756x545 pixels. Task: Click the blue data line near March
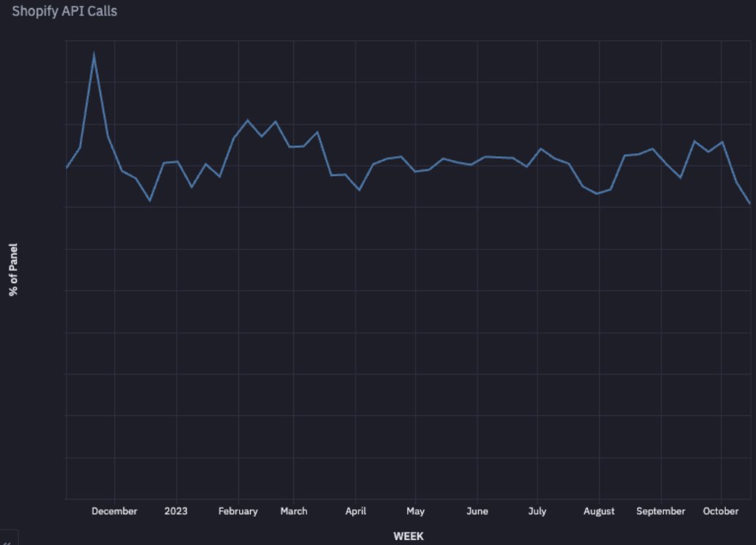point(294,145)
